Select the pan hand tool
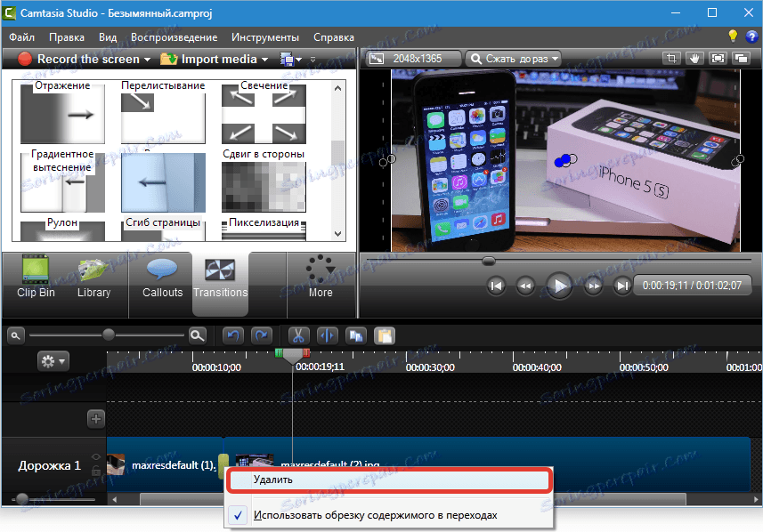This screenshot has height=532, width=763. 694,59
